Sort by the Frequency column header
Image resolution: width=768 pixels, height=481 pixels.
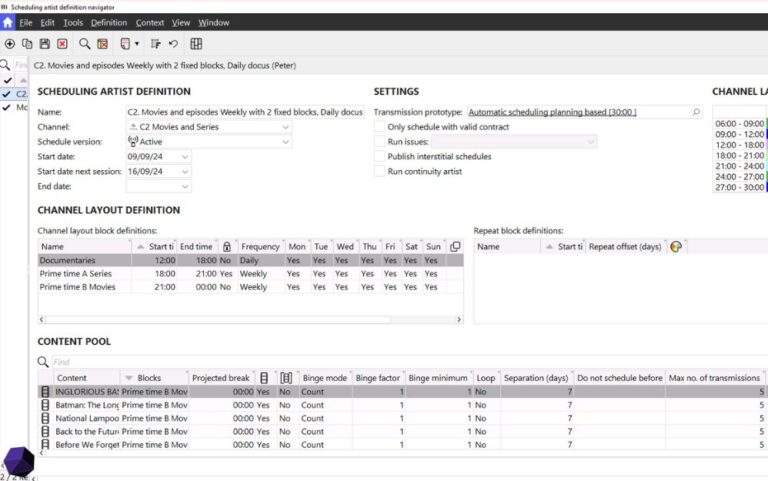click(x=260, y=246)
